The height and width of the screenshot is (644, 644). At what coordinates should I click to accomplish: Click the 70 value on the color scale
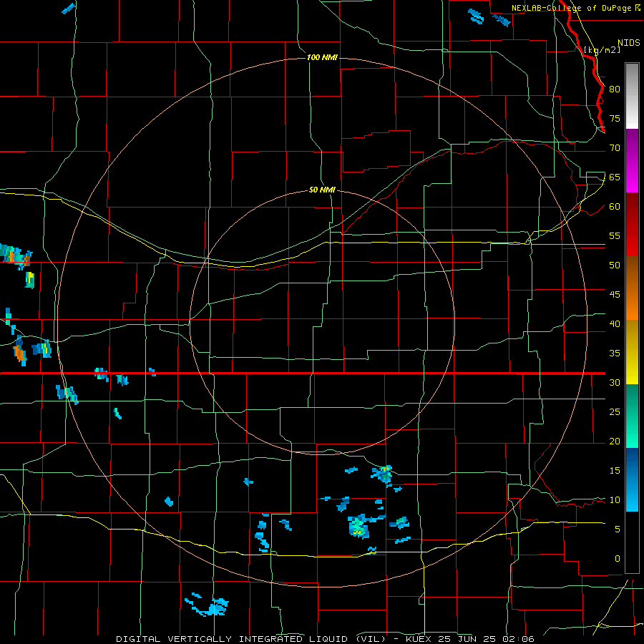coord(615,148)
